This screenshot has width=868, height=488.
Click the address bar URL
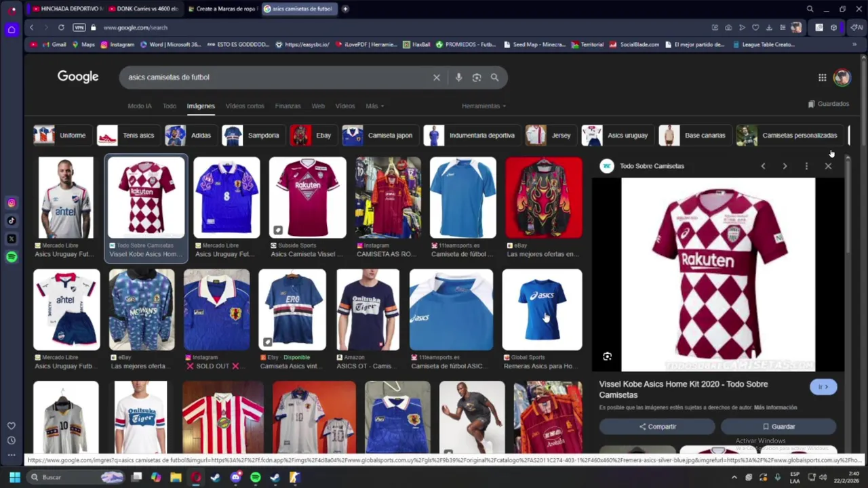pyautogui.click(x=135, y=27)
